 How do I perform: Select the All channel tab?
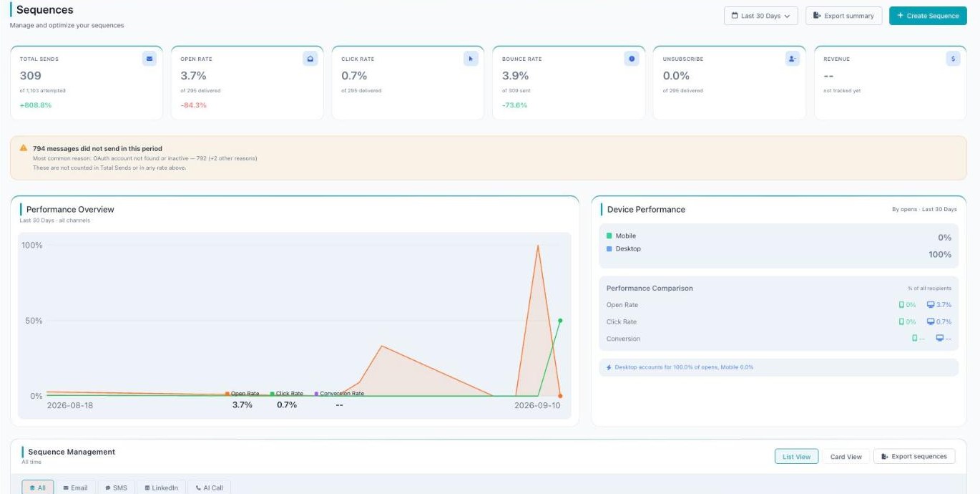point(37,488)
